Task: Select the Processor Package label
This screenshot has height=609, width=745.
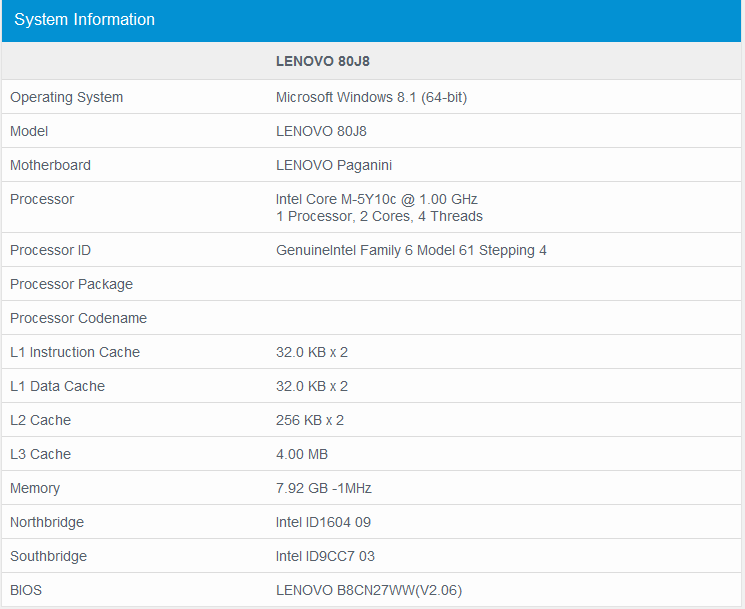Action: click(71, 284)
